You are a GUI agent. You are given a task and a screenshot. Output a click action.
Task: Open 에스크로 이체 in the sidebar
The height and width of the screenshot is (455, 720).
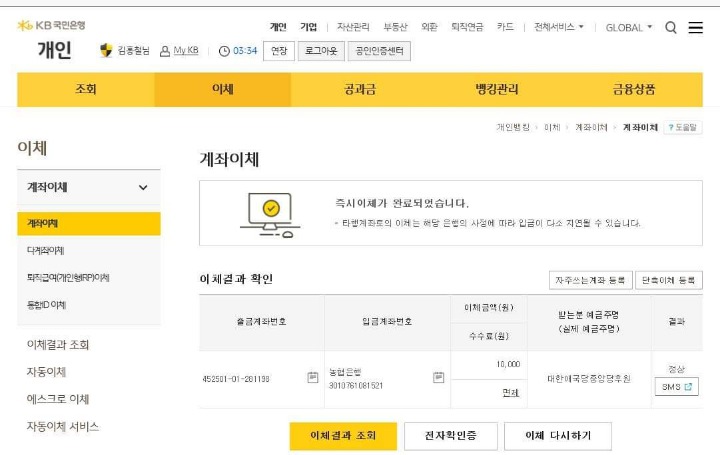pyautogui.click(x=58, y=399)
